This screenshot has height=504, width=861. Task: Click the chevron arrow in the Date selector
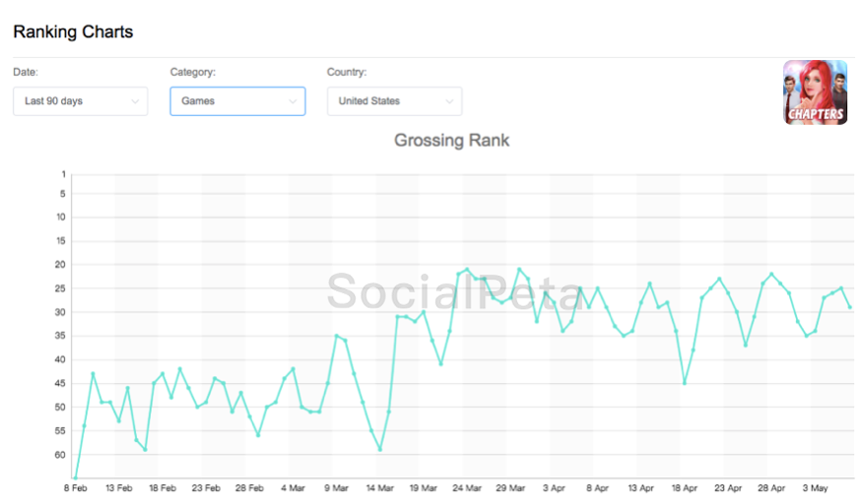[x=135, y=101]
